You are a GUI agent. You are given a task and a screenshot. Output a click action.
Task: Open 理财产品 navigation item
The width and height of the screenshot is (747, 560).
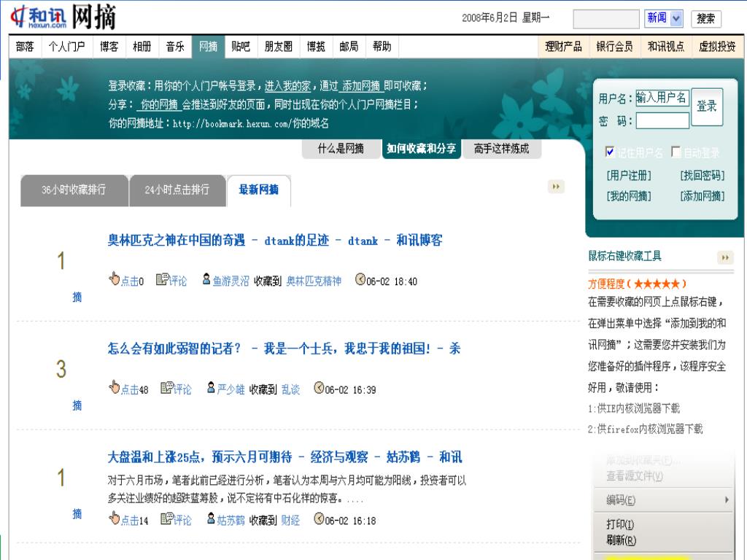(564, 47)
